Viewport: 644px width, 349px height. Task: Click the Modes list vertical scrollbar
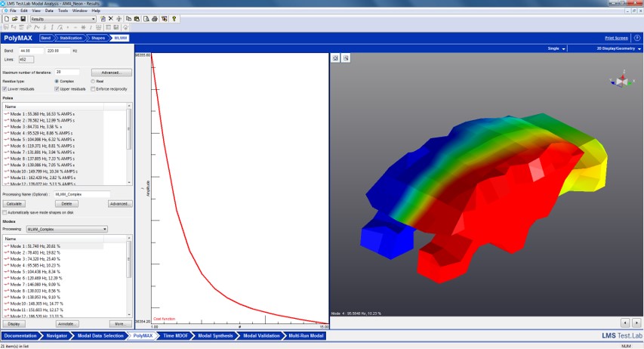(129, 276)
